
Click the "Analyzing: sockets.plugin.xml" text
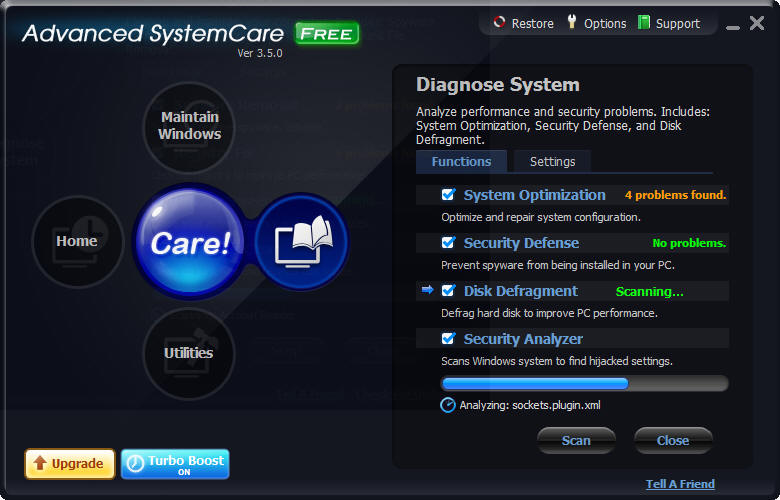coord(530,405)
